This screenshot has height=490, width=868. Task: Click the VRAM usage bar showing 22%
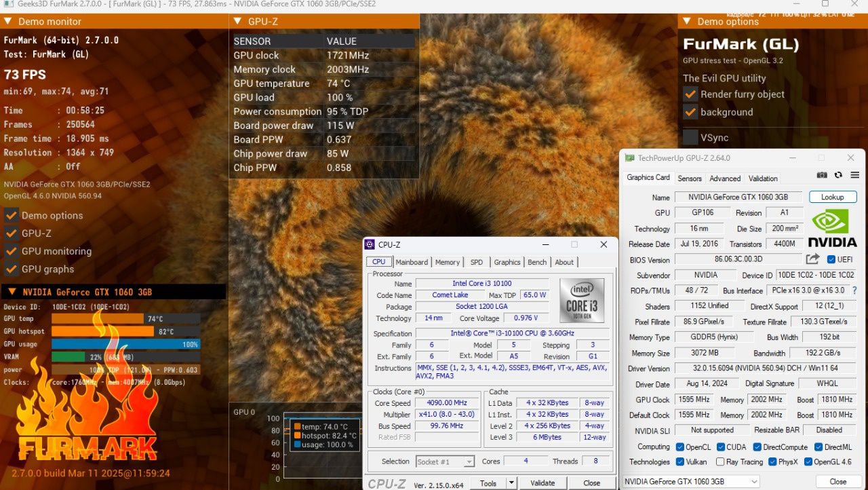tap(125, 357)
